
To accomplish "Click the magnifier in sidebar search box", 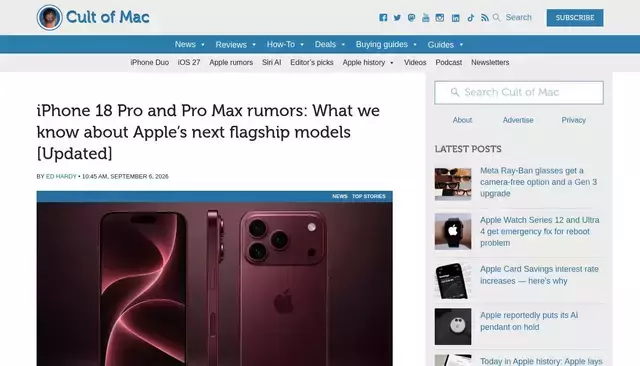I will pos(455,92).
